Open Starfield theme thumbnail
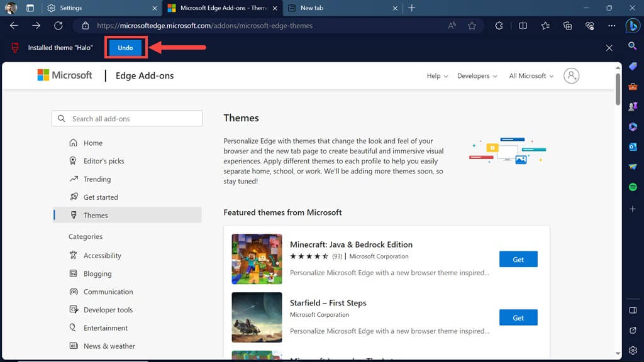 tap(257, 317)
